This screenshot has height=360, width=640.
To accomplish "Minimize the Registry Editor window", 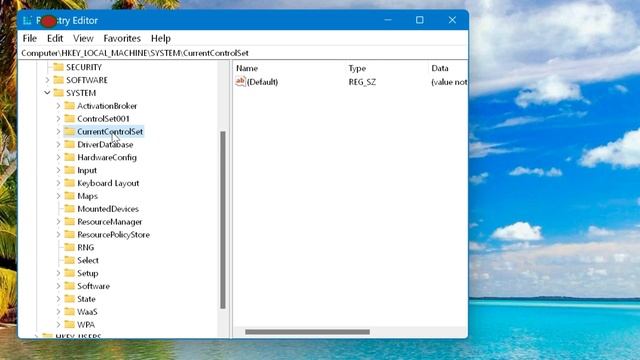I will (388, 20).
